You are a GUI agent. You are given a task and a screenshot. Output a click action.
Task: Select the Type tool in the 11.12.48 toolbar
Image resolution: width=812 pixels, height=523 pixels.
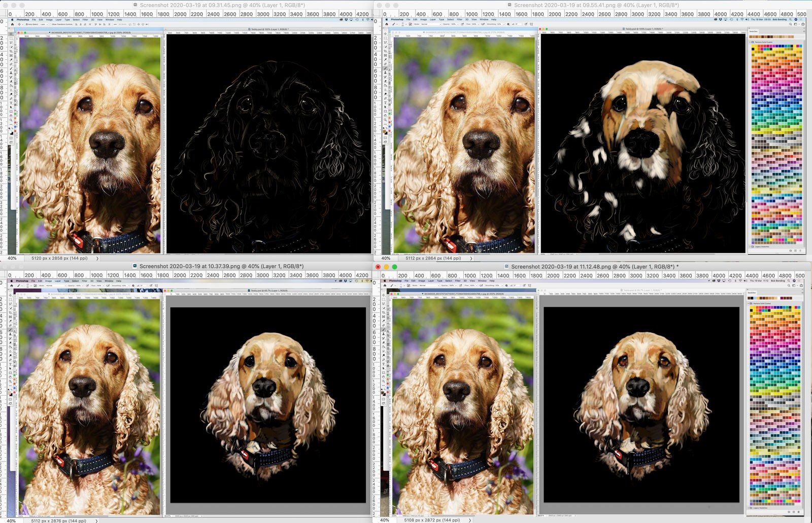pyautogui.click(x=385, y=364)
